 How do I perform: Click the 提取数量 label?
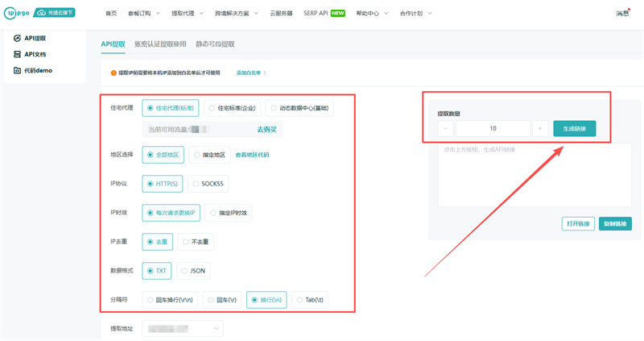(448, 114)
